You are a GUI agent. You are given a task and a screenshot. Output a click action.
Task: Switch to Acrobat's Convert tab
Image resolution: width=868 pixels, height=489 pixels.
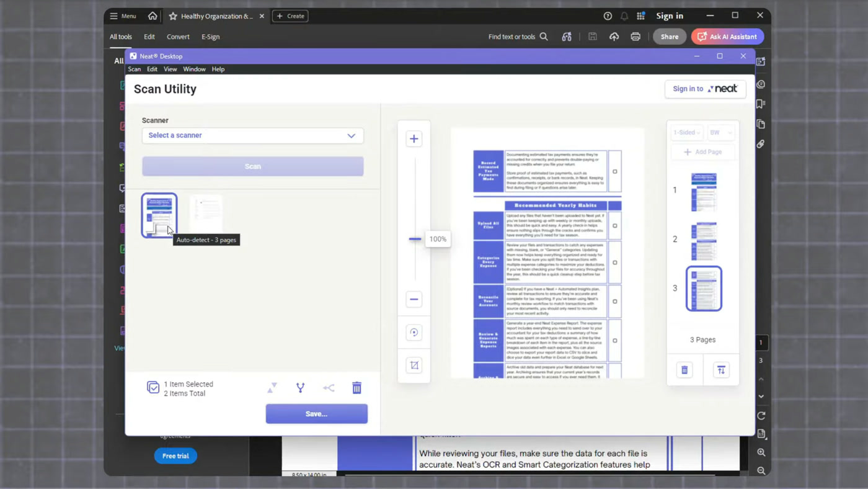(x=178, y=37)
